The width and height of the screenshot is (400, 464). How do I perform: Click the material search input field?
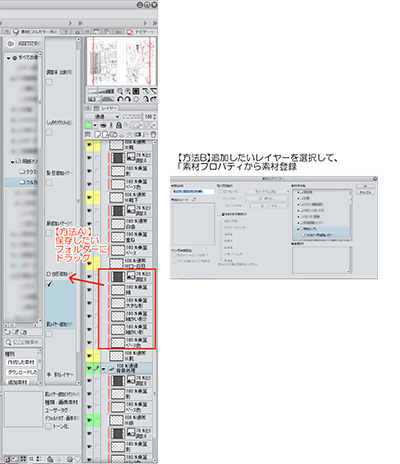pos(23,342)
